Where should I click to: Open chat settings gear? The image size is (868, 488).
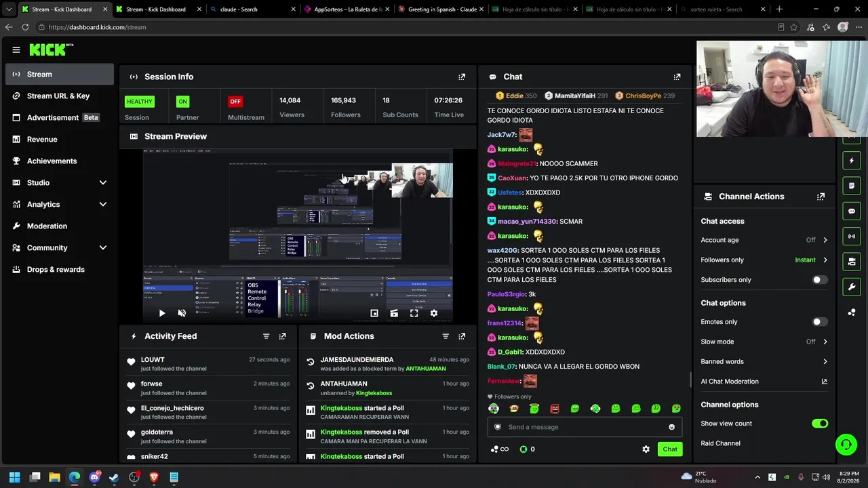[x=646, y=449]
